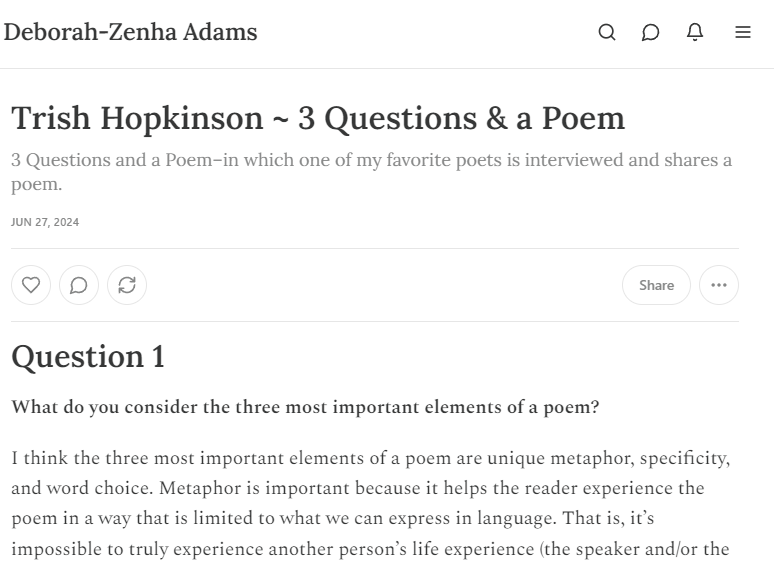Open the hamburger navigation menu

click(743, 33)
